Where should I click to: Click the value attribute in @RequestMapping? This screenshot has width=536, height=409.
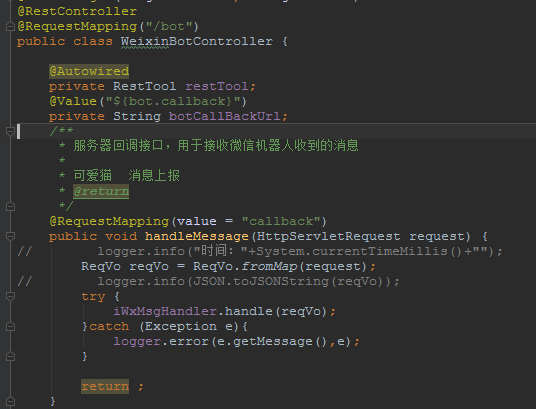(x=197, y=221)
